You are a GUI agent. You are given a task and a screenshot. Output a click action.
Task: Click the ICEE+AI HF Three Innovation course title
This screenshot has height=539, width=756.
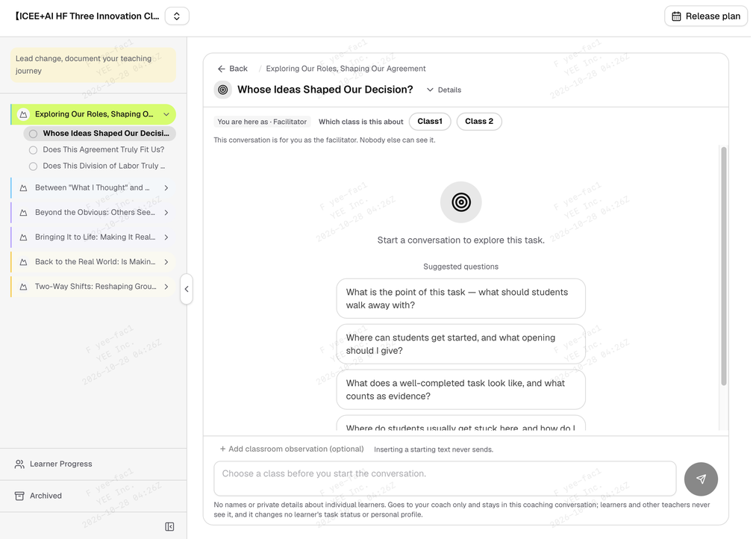(x=87, y=16)
